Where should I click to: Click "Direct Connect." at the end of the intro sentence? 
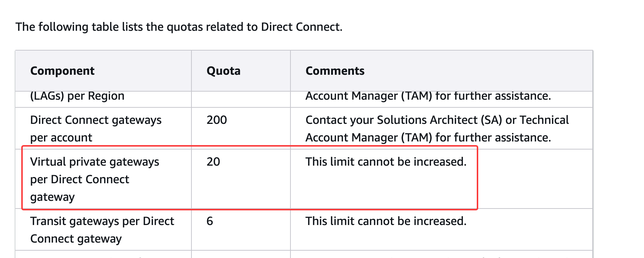301,27
